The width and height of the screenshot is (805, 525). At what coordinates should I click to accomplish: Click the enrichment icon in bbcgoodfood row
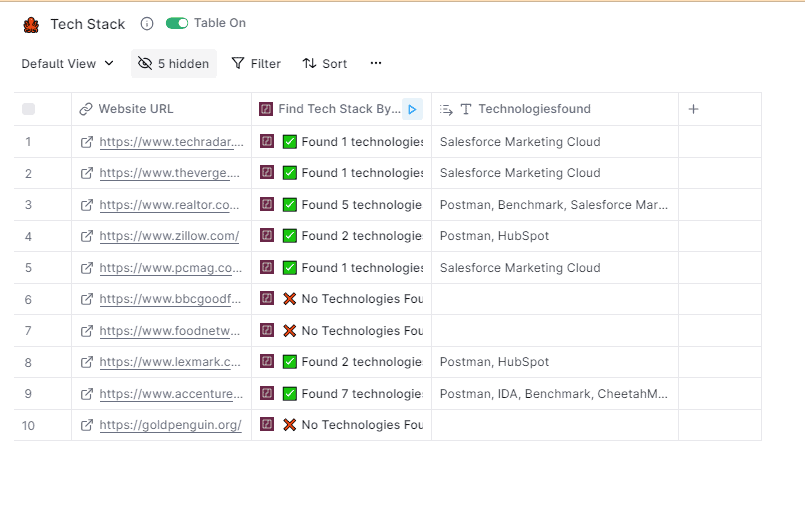[267, 298]
